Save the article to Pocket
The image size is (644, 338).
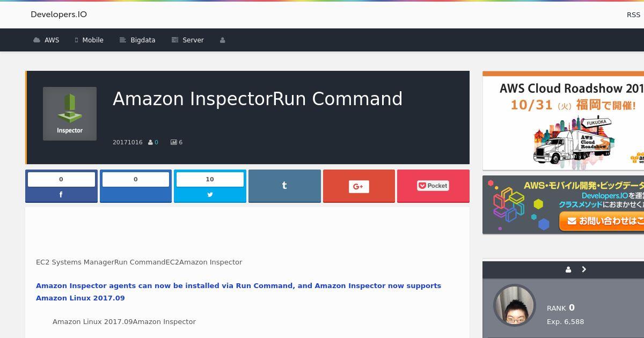tap(433, 186)
